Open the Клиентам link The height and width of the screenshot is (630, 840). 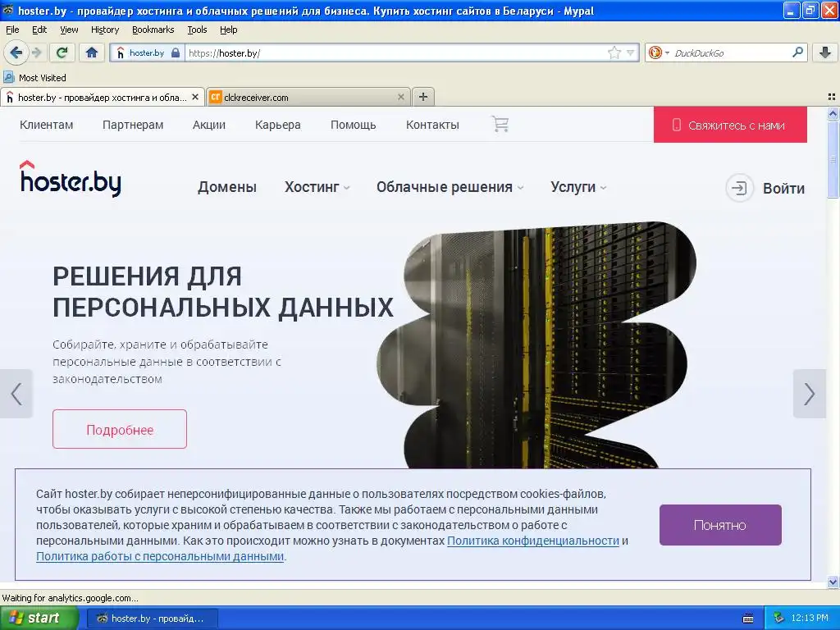coord(47,125)
